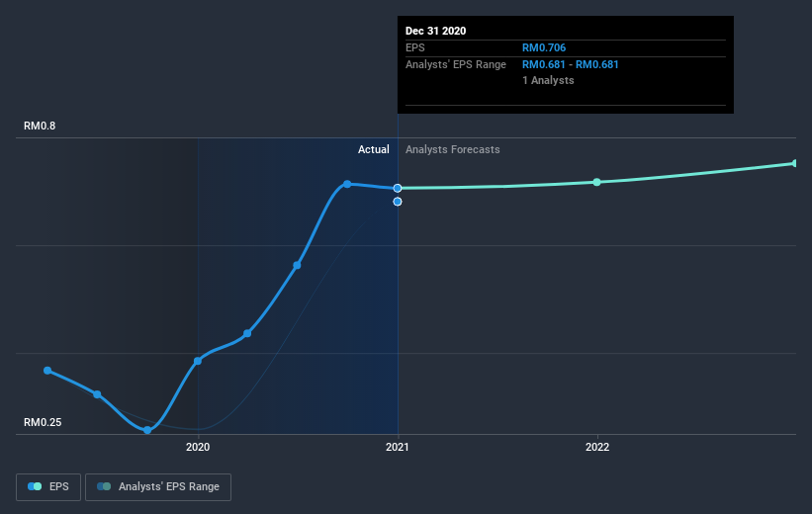The image size is (812, 514).
Task: Click the mid-2020 EPS data point
Action: (298, 265)
